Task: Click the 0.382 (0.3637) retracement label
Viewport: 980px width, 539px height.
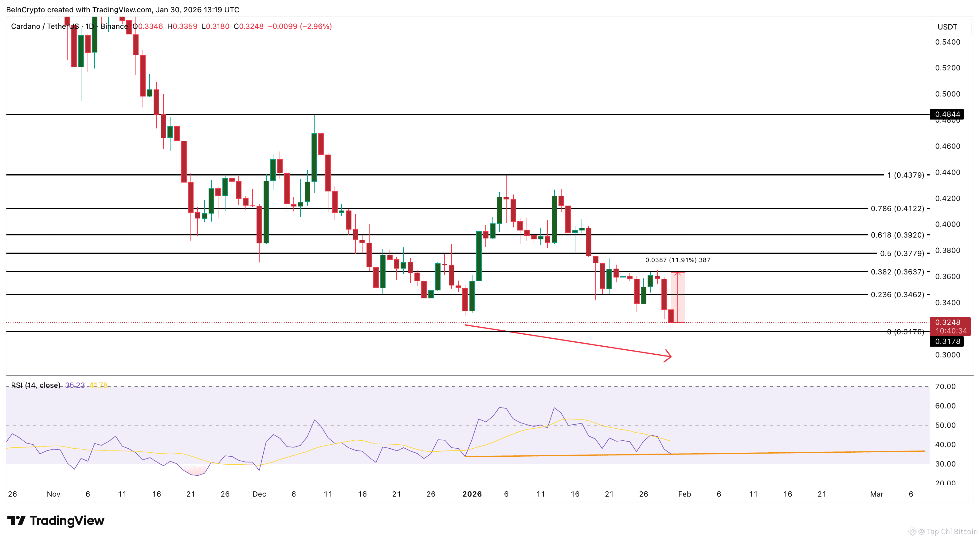Action: pos(897,272)
